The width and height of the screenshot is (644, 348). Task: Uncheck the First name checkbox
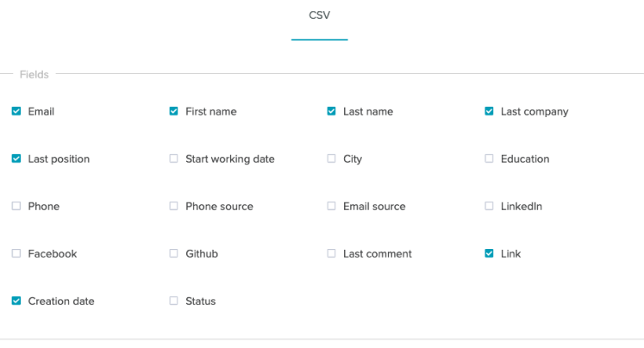(174, 111)
